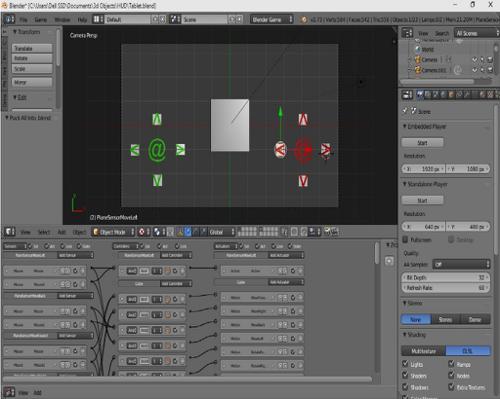
Task: Toggle the Shaders checkbox
Action: [x=405, y=375]
